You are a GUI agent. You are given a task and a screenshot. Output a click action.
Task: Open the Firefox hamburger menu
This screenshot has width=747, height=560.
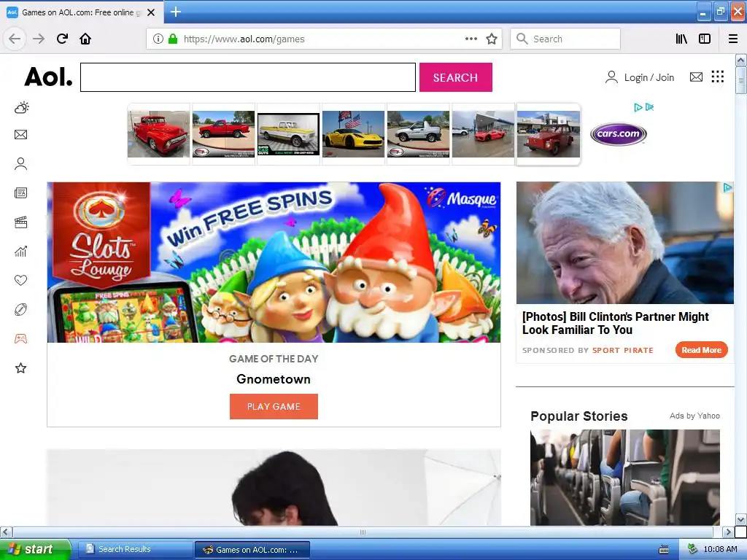coord(733,39)
